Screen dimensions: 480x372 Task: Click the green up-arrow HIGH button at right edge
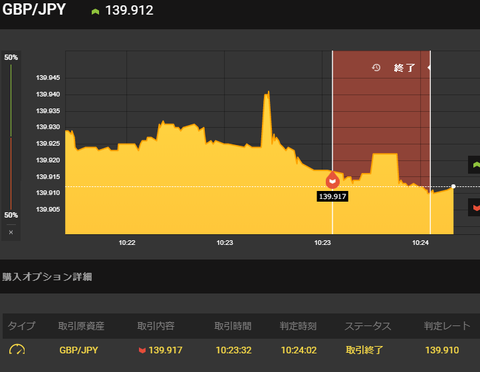click(475, 165)
